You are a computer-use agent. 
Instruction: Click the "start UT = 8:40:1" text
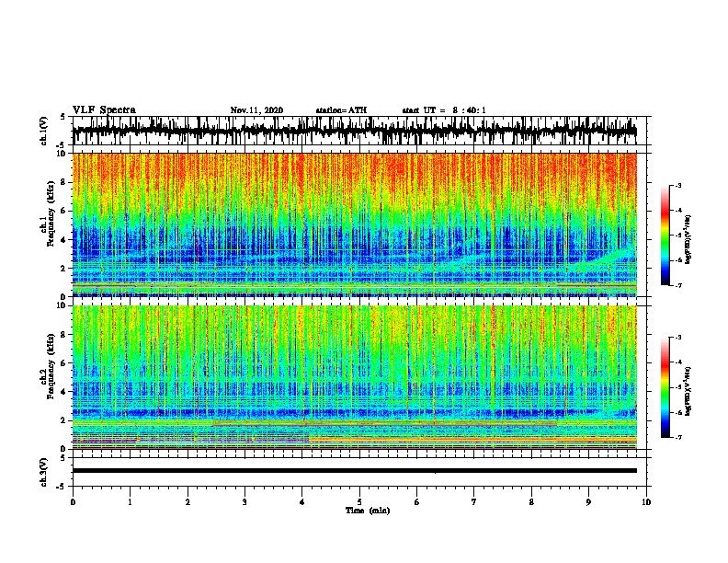[444, 110]
